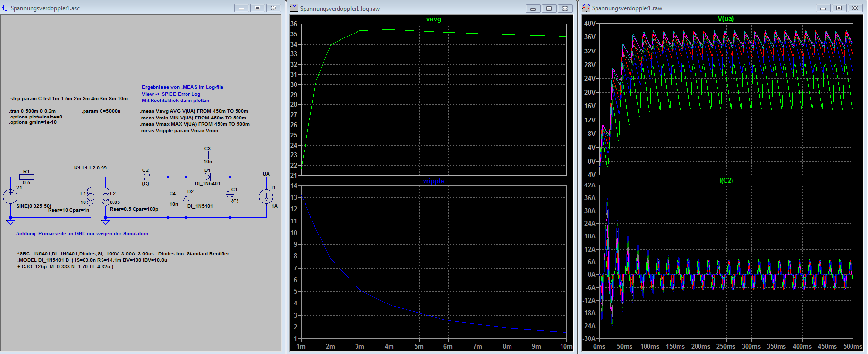Click inductor L2 transformer winding
Viewport: 868px width, 354px height.
106,197
